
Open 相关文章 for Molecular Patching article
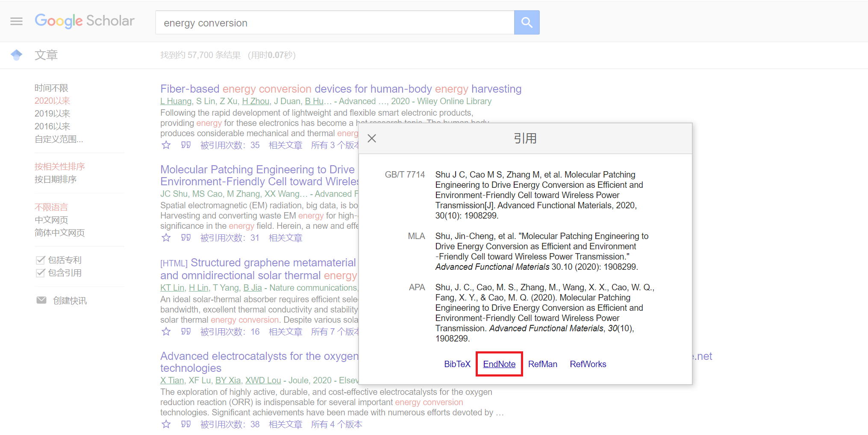point(285,238)
